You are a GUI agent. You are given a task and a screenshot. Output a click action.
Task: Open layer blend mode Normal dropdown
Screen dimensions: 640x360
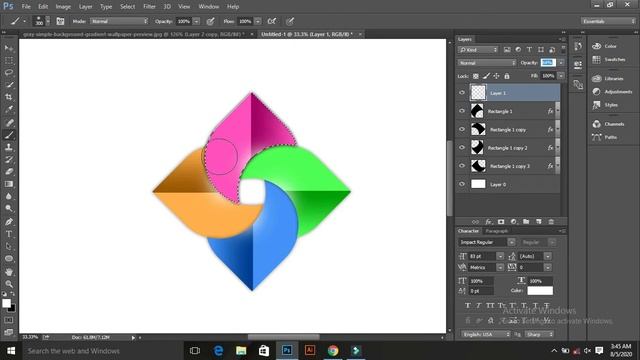coord(487,63)
